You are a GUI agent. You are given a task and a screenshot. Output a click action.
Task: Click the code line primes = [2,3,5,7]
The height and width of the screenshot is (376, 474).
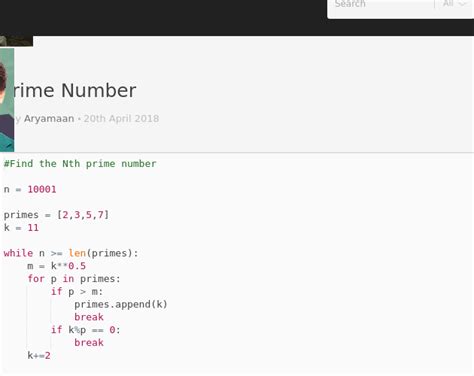click(x=56, y=215)
